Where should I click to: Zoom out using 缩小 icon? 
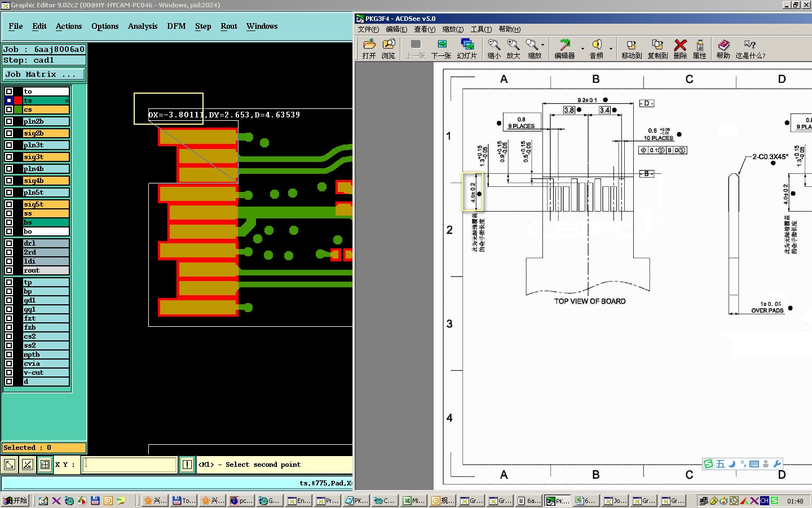point(494,45)
